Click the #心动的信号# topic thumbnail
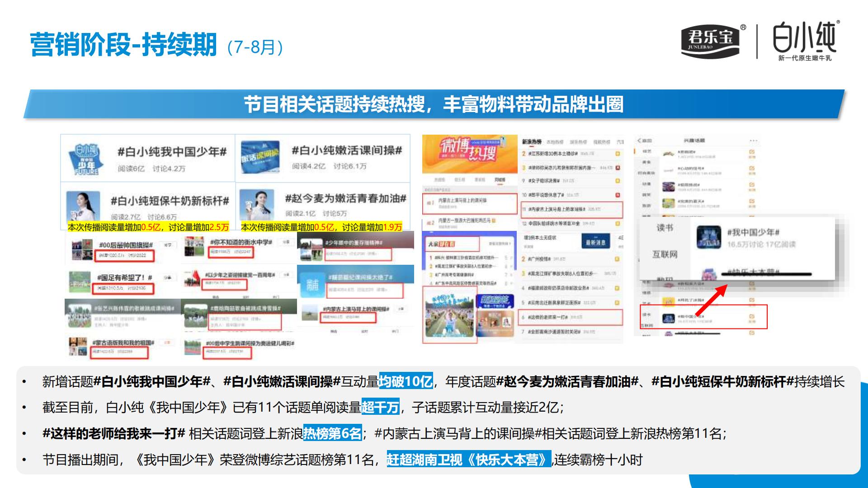This screenshot has height=488, width=868. pyautogui.click(x=668, y=171)
